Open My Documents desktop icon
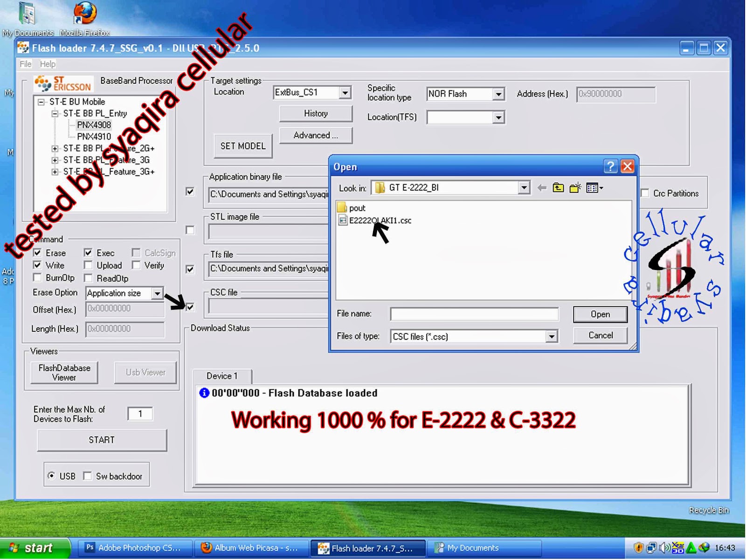Image resolution: width=746 pixels, height=560 pixels. tap(28, 19)
